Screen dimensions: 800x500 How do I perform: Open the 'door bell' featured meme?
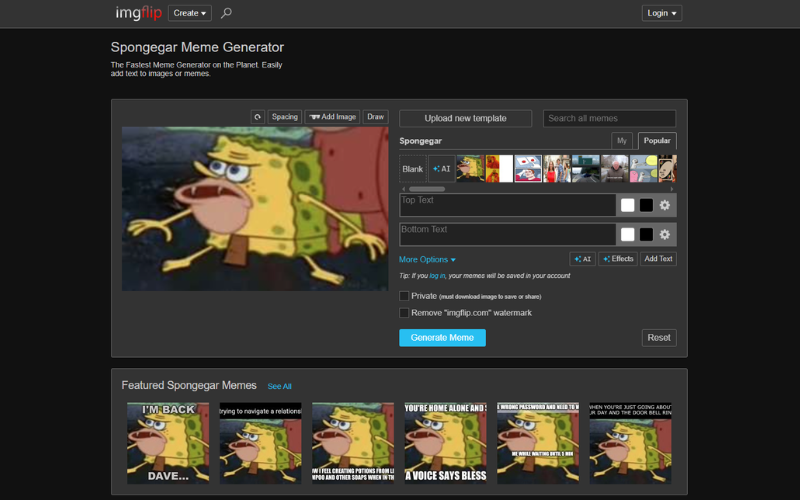631,443
